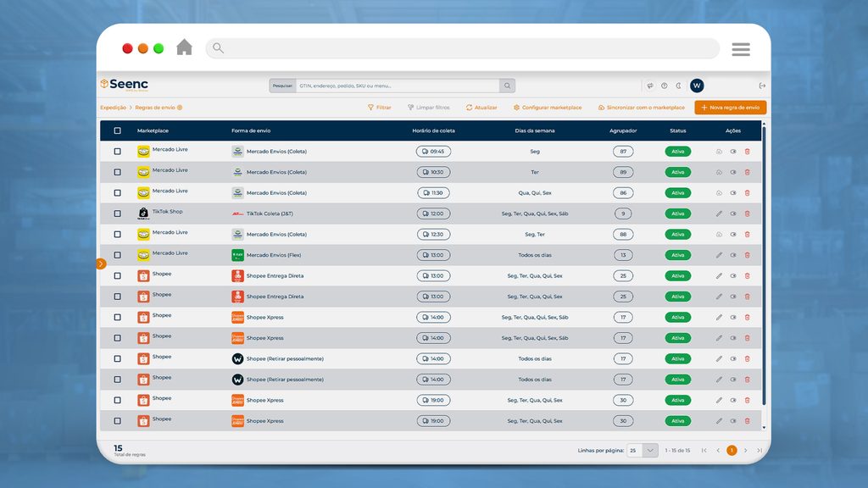Open the help question mark icon
Screen dimensions: 868x488
[665, 86]
